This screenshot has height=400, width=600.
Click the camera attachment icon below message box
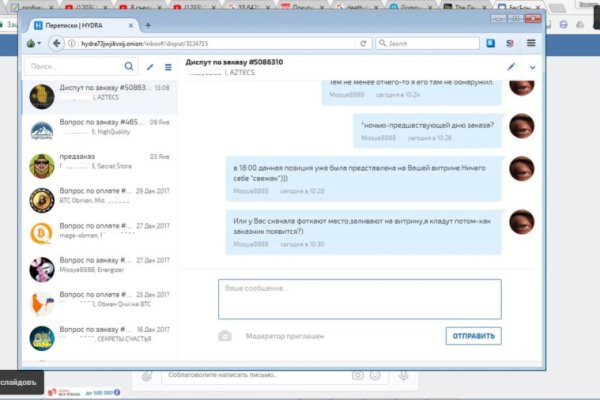[226, 337]
